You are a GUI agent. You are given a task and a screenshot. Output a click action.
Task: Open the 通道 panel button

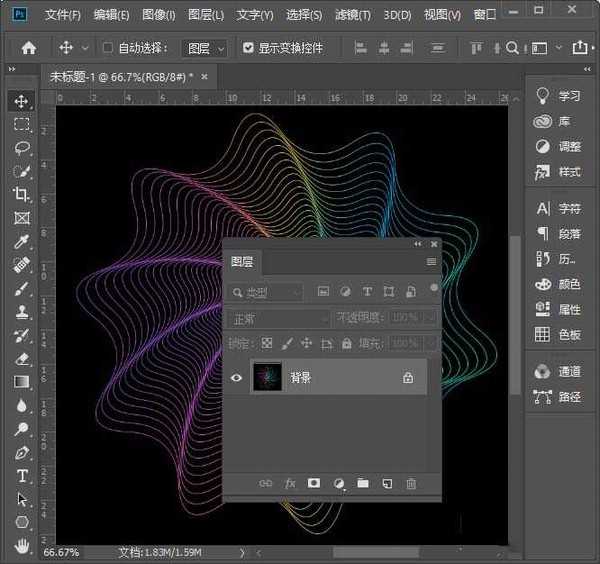558,371
